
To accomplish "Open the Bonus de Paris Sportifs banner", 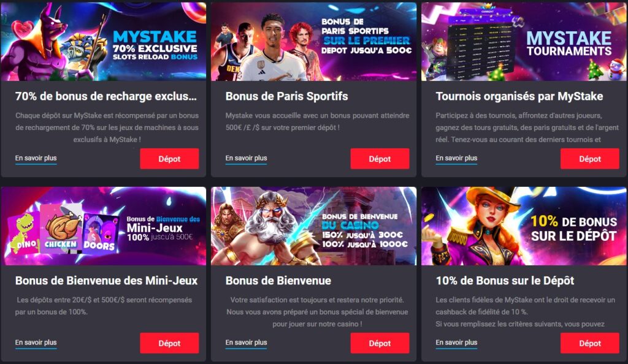I will tap(313, 42).
